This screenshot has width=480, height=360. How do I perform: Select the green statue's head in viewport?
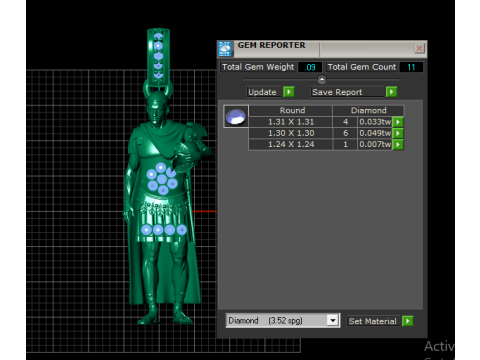[x=157, y=108]
